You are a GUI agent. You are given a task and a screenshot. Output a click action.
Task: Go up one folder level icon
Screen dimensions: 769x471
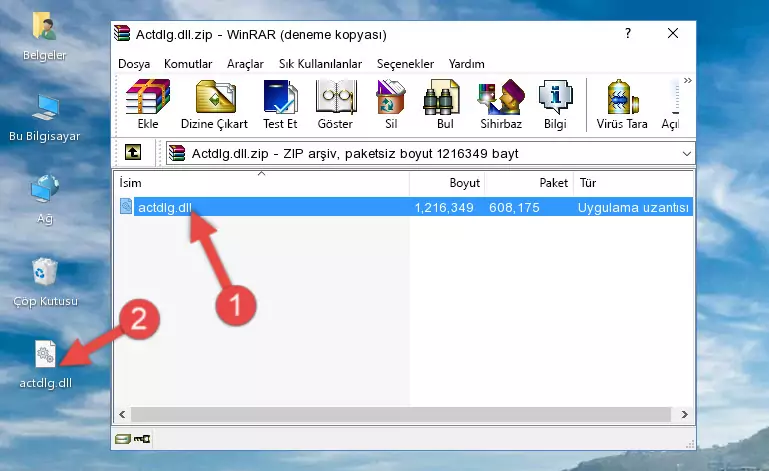tap(133, 153)
